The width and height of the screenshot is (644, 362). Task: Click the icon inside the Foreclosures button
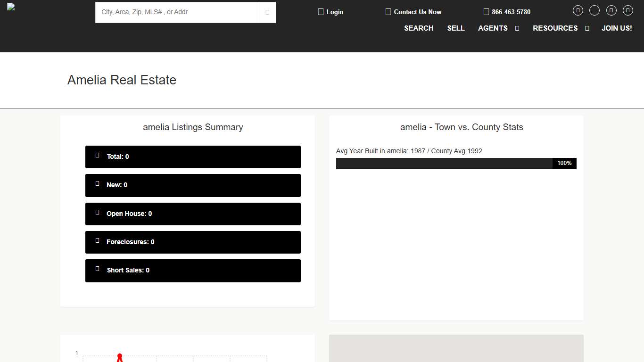(x=98, y=240)
